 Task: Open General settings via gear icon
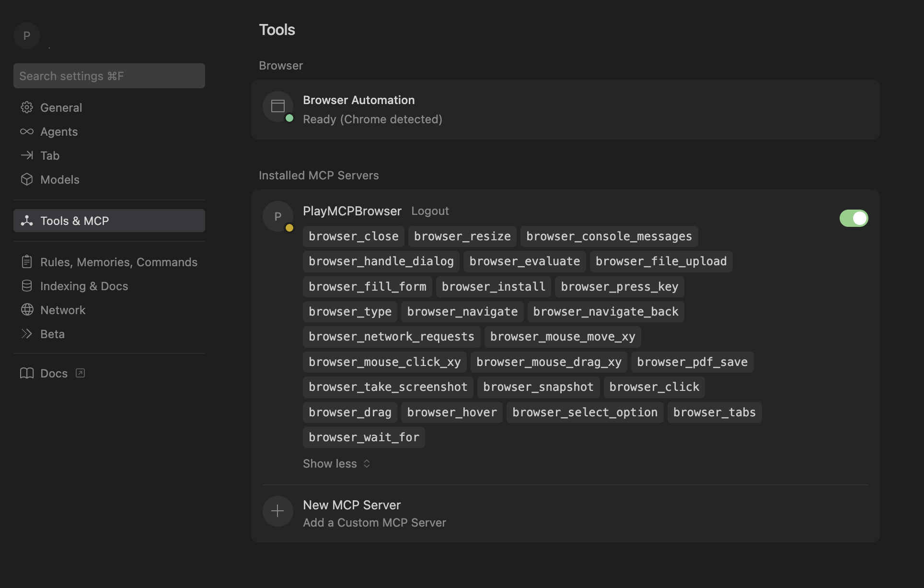(27, 107)
